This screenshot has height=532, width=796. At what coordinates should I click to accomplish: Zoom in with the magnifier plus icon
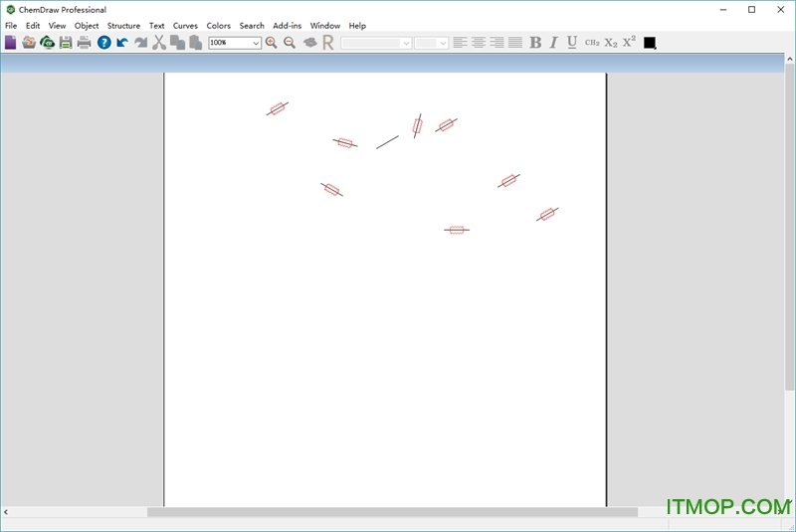click(x=272, y=43)
